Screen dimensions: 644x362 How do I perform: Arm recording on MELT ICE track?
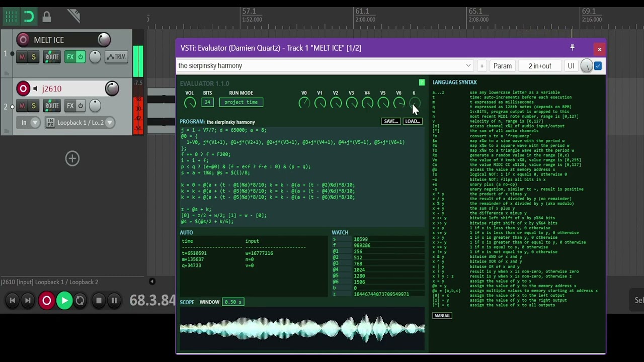(23, 40)
